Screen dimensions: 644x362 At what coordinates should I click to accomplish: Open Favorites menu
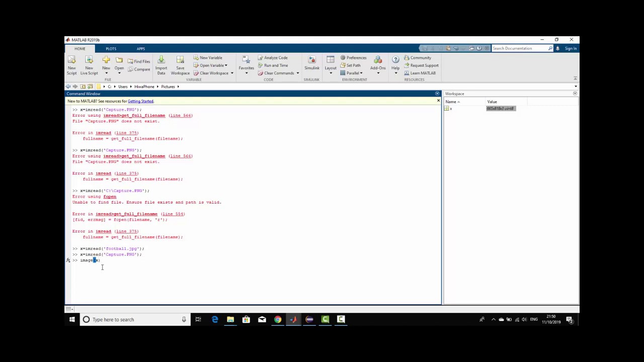246,65
